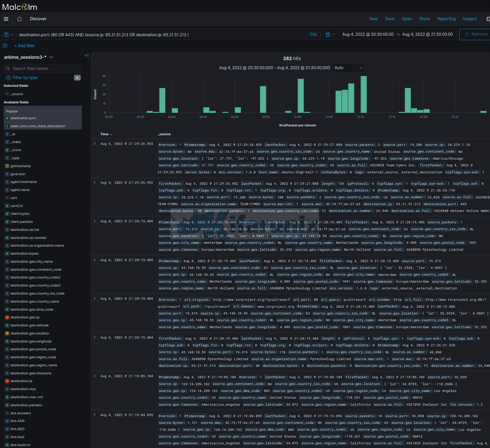Screen dimensions: 490x448
Task: Click string icon beside agent.hostname field
Action: 7,182
